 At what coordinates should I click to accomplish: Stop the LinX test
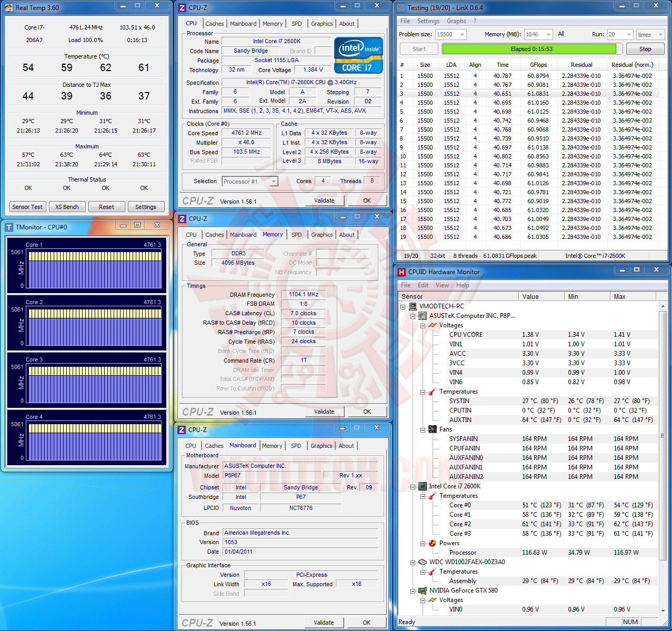click(645, 49)
